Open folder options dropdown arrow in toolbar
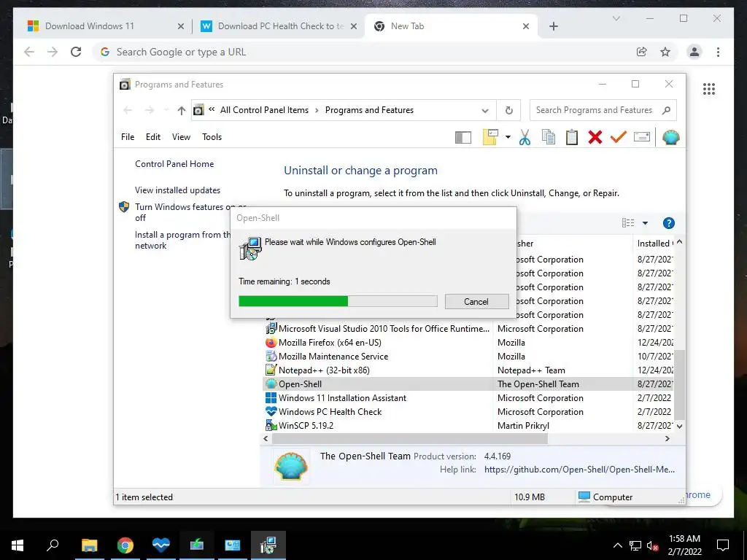This screenshot has width=747, height=560. (508, 138)
